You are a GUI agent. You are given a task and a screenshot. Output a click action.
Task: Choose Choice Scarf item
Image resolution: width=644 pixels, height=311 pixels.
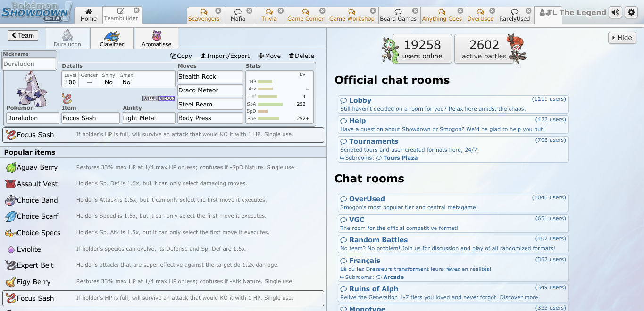tap(163, 216)
